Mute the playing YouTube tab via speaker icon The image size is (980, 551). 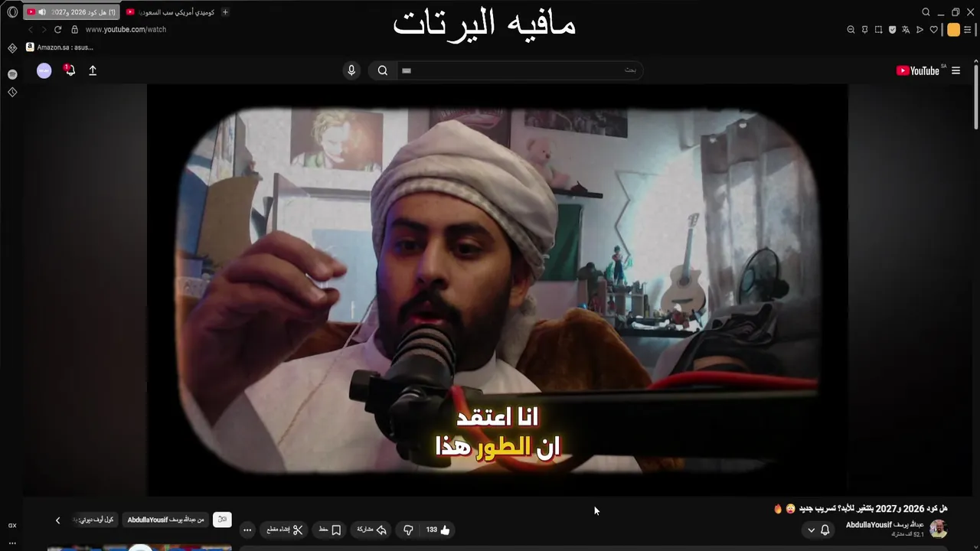click(42, 12)
